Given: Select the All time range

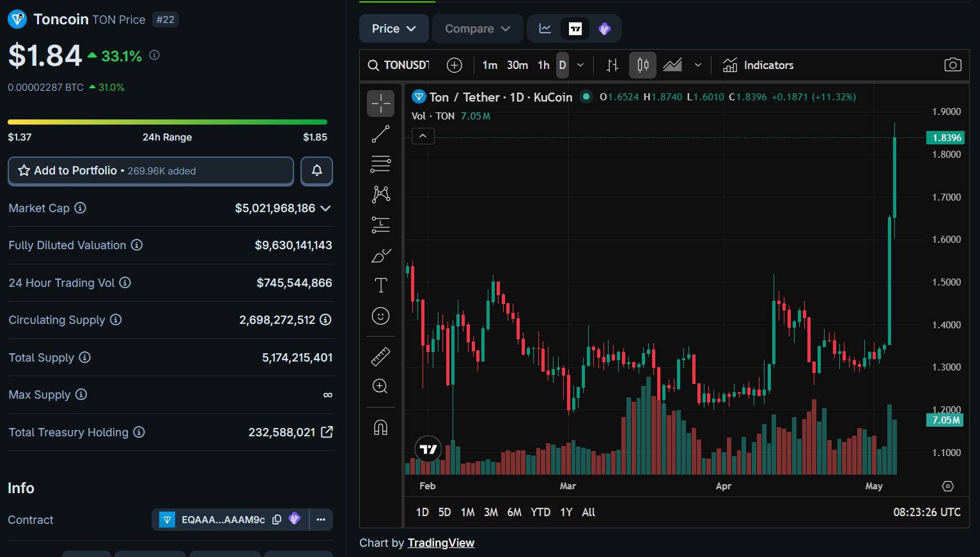Looking at the screenshot, I should (589, 512).
